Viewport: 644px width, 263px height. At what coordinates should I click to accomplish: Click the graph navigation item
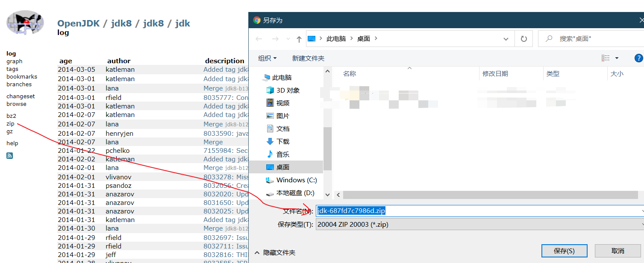point(14,61)
